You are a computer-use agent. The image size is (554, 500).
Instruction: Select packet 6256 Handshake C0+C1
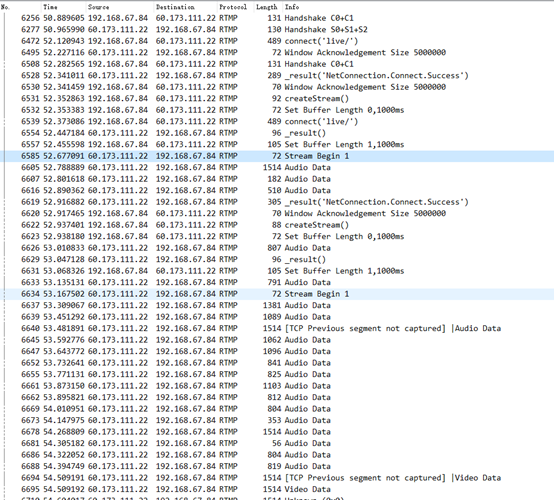tap(277, 18)
